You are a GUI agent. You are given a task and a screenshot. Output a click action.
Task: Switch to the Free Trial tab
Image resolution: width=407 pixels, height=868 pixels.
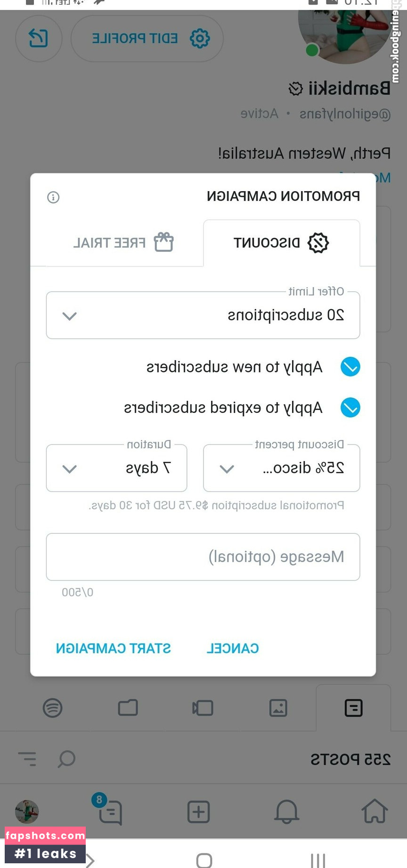(123, 243)
